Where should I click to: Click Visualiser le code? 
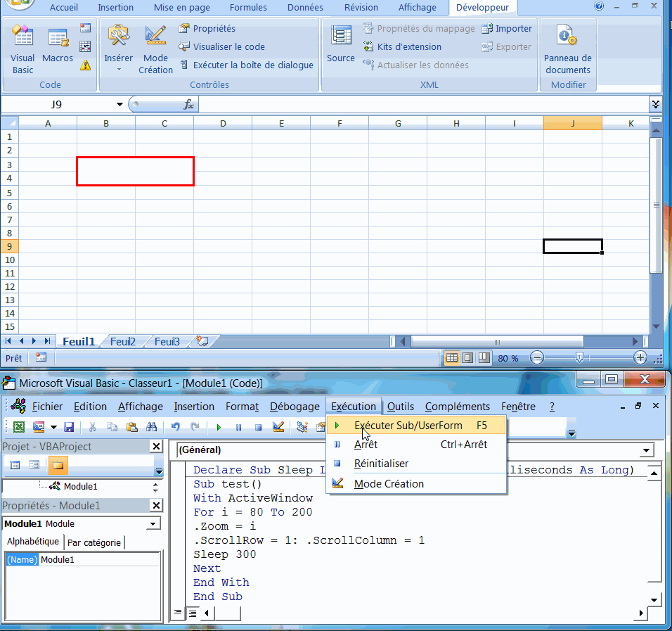coord(222,46)
